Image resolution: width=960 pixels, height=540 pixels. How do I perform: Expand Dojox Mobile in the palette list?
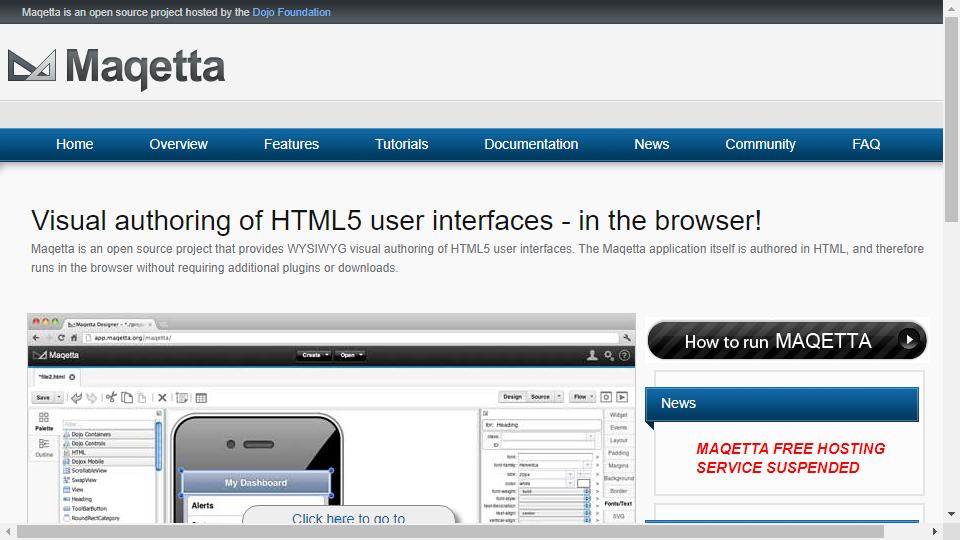pos(109,462)
